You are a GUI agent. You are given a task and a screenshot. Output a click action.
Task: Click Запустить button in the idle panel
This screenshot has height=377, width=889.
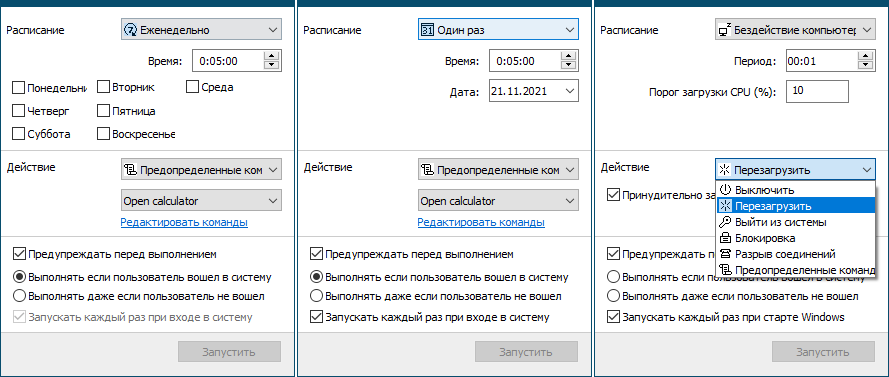point(824,351)
